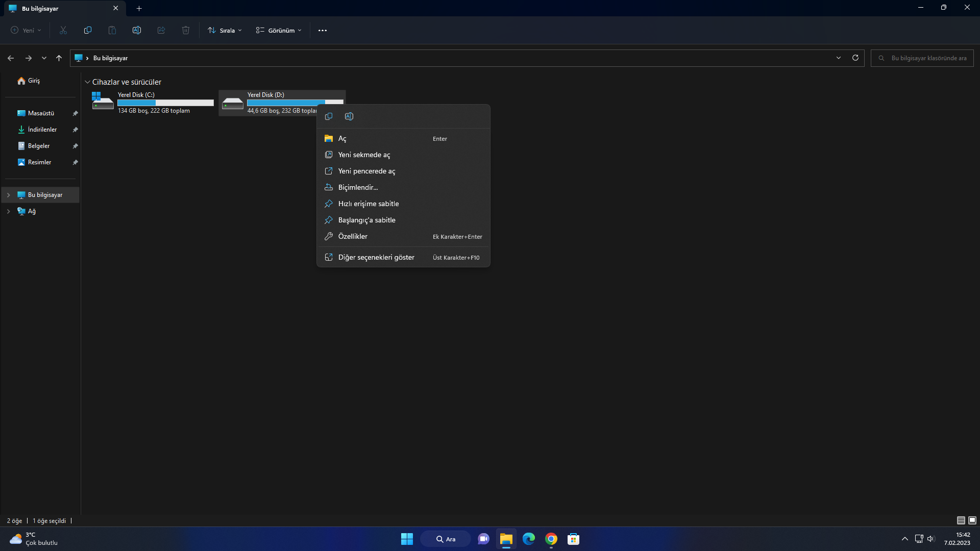Click Diğer seçenekleri göster
The image size is (980, 551).
pyautogui.click(x=403, y=258)
